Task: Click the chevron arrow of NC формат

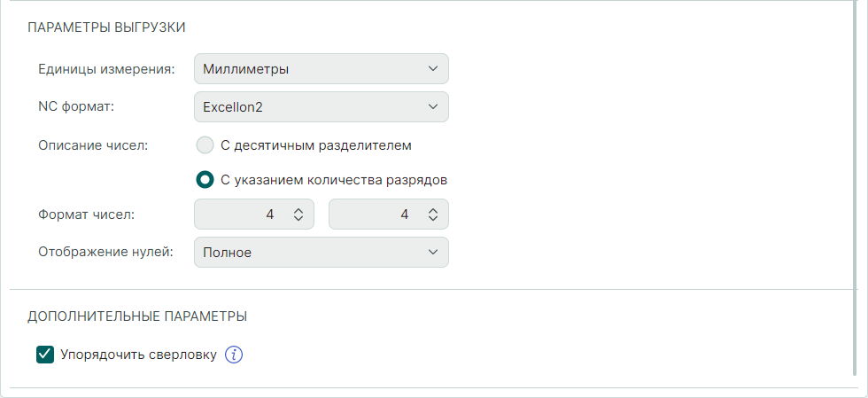Action: point(432,107)
